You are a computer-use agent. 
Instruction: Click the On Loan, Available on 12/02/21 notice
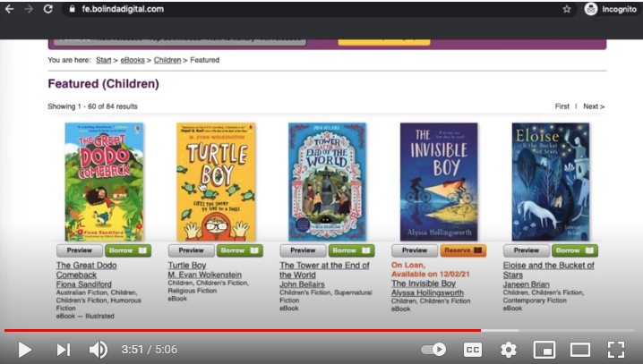[431, 269]
